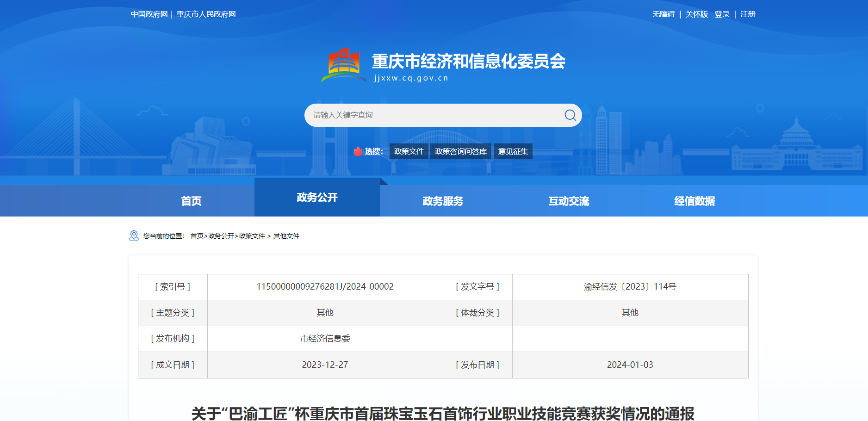Click the 注册 register link
This screenshot has height=421, width=868.
pyautogui.click(x=748, y=14)
